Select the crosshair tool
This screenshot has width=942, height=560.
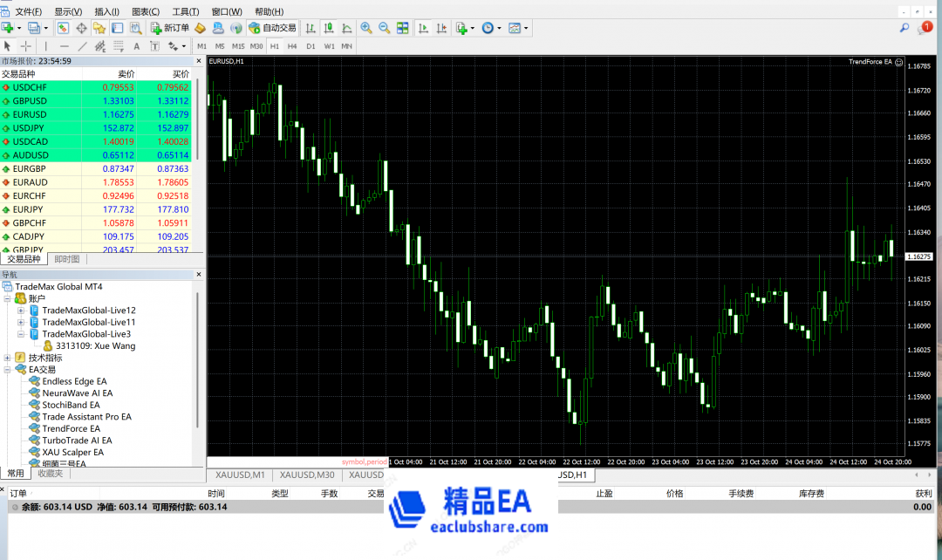tap(26, 46)
